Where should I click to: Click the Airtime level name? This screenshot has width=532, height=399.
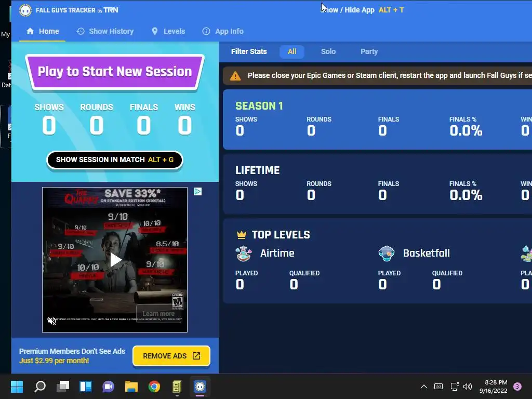tap(277, 253)
